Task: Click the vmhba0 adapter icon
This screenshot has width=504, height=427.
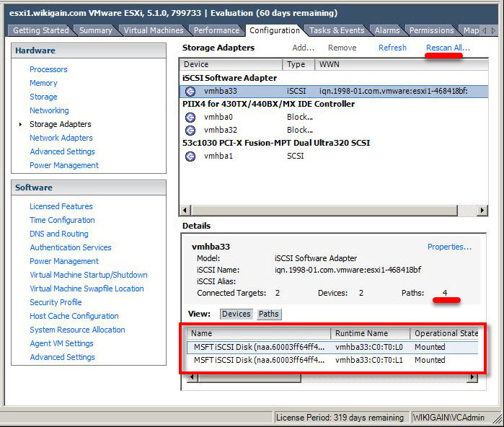Action: 190,118
